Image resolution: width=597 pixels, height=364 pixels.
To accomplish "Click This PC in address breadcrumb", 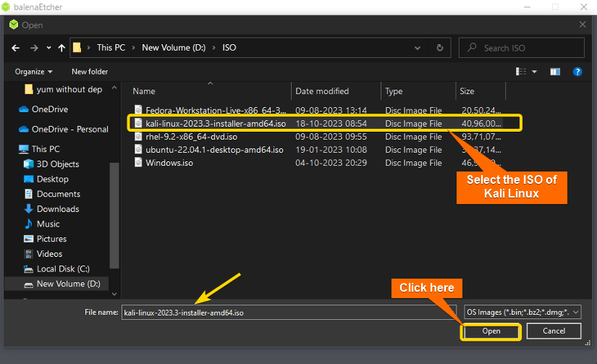I will click(111, 48).
